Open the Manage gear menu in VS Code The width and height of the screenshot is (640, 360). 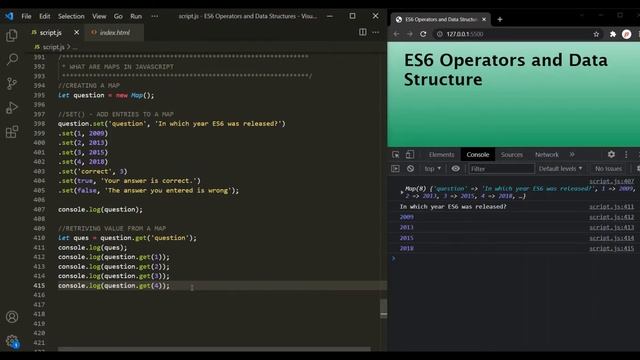pos(12,341)
